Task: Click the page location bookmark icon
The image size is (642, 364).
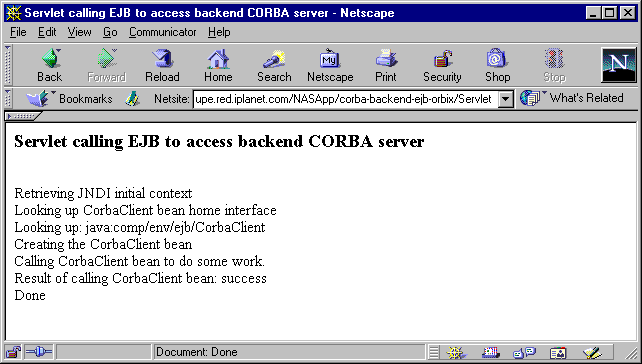Action: (x=132, y=99)
